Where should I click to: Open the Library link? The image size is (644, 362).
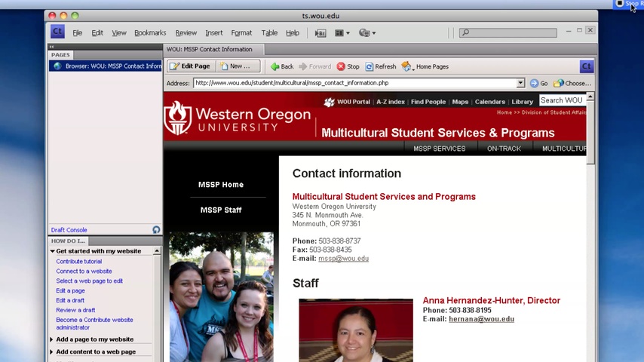pos(522,102)
